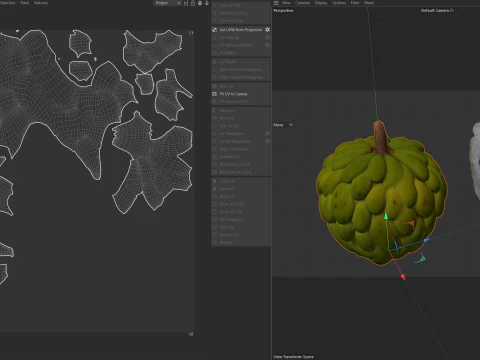The width and height of the screenshot is (480, 360).
Task: Click the Mirror U icon
Action: point(215,111)
